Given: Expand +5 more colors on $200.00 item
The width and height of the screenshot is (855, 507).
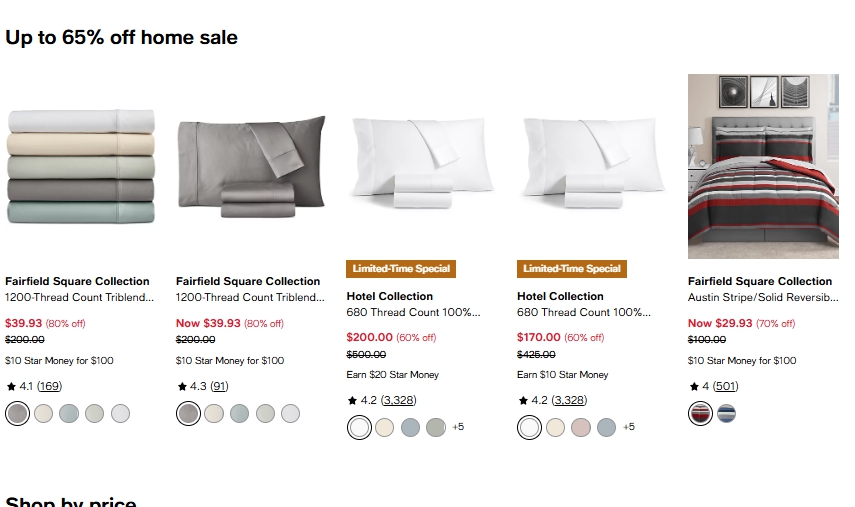Looking at the screenshot, I should coord(458,427).
